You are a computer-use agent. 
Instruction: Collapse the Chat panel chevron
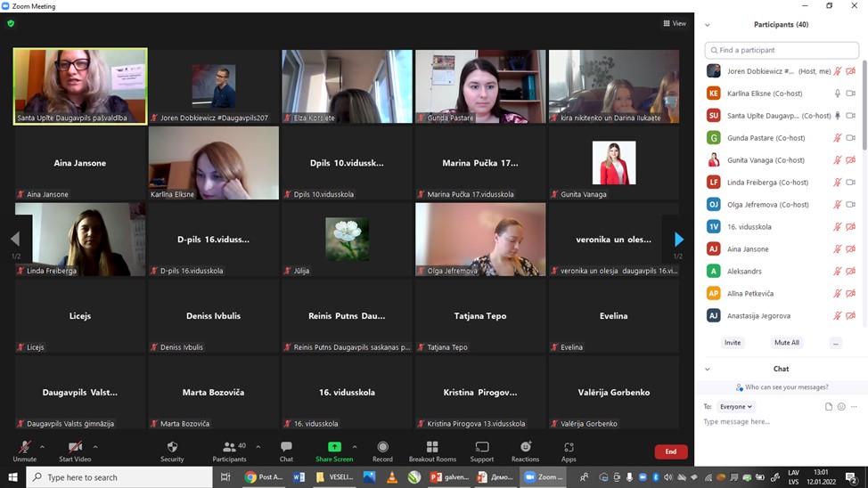point(708,369)
